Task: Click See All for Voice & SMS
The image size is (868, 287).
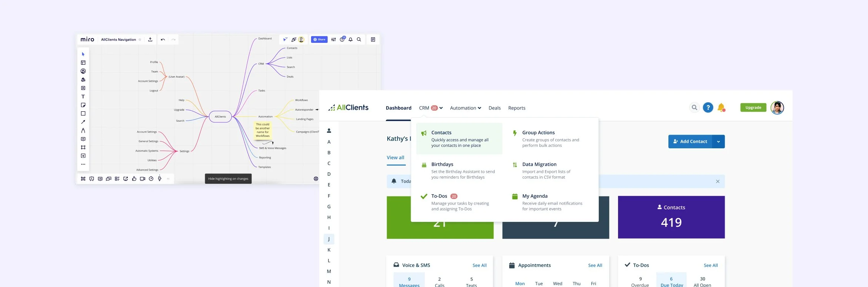Action: [480, 265]
